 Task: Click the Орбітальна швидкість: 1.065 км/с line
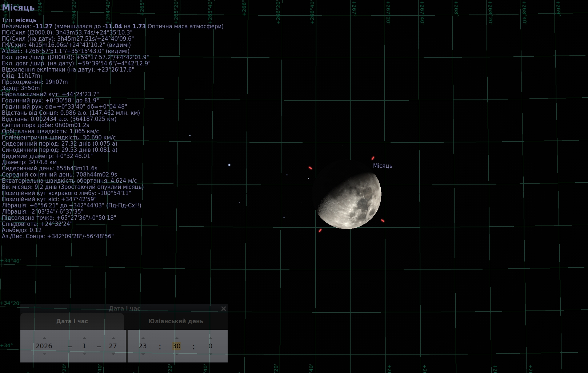tap(51, 131)
